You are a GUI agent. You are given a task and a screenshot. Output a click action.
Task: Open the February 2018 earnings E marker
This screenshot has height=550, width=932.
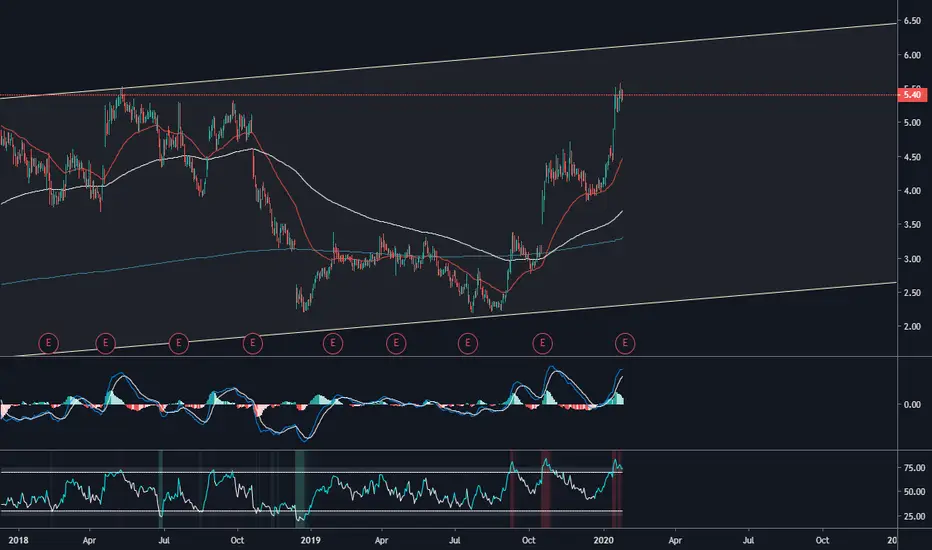click(48, 343)
